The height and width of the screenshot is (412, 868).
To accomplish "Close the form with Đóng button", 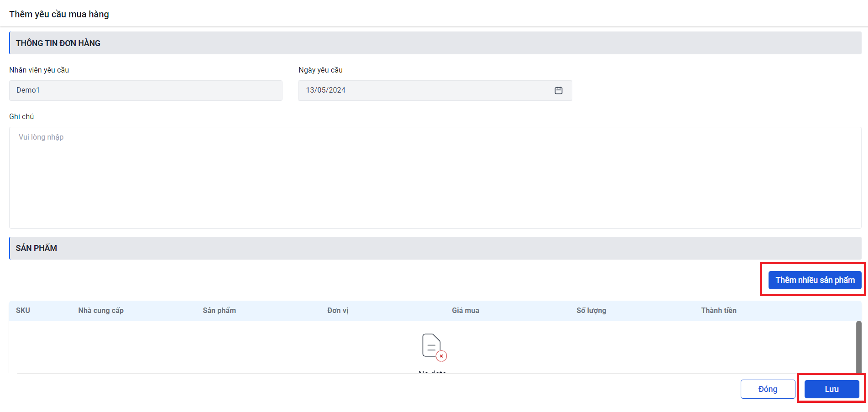I will pos(768,389).
